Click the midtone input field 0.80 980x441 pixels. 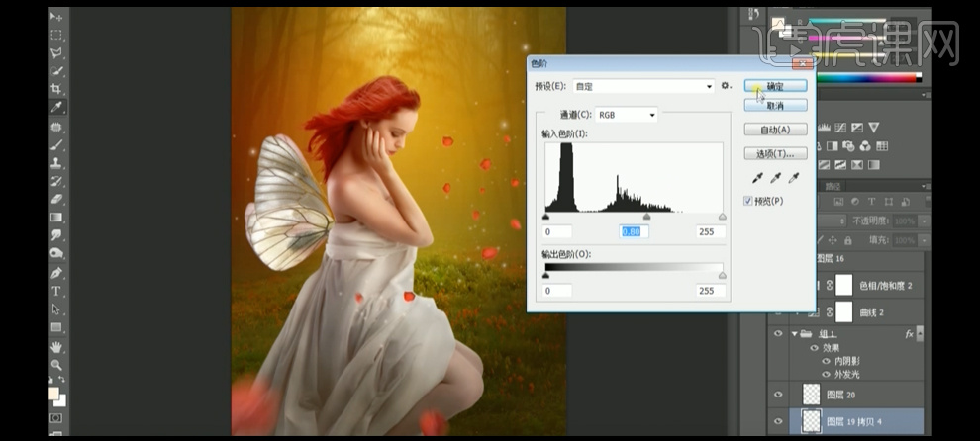click(x=634, y=231)
